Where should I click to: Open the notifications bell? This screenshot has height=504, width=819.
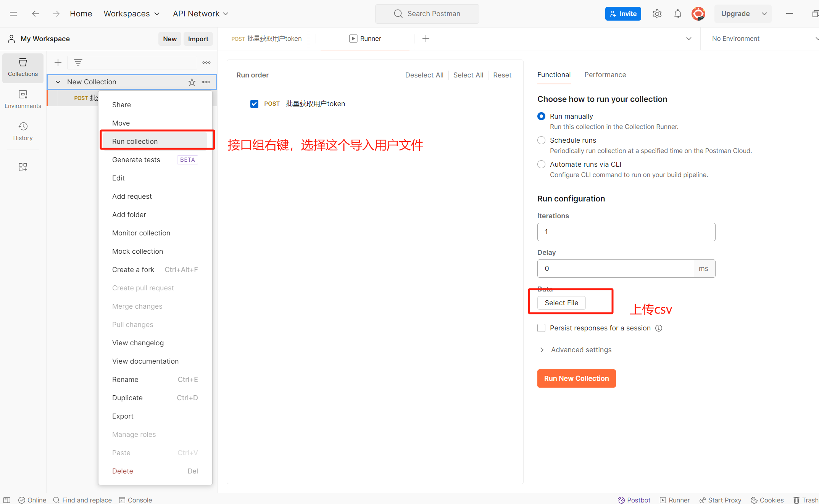pyautogui.click(x=677, y=14)
